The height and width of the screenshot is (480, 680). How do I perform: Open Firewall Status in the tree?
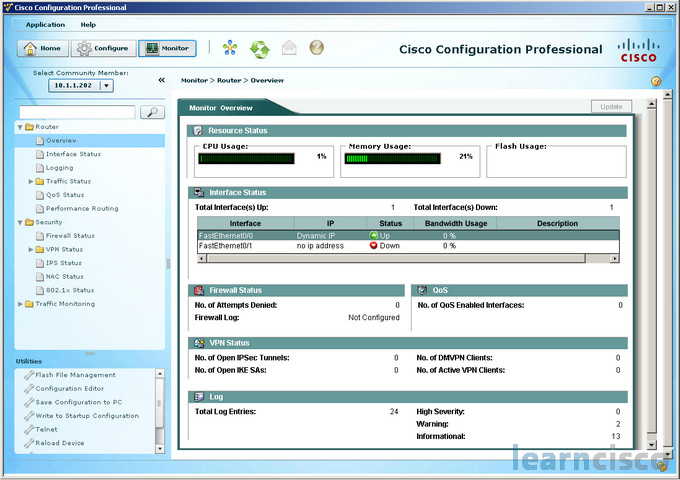pyautogui.click(x=70, y=236)
